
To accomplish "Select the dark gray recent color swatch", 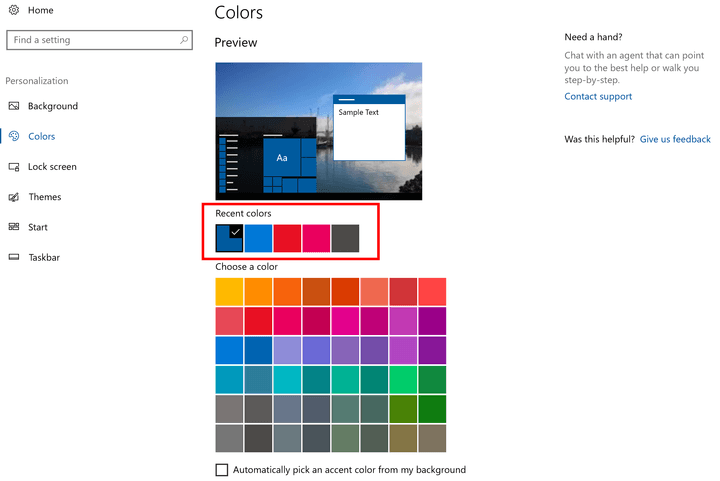I will coord(345,238).
